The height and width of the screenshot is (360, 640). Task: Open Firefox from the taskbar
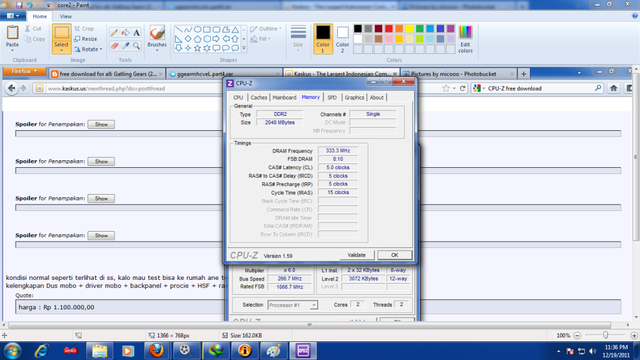point(156,351)
